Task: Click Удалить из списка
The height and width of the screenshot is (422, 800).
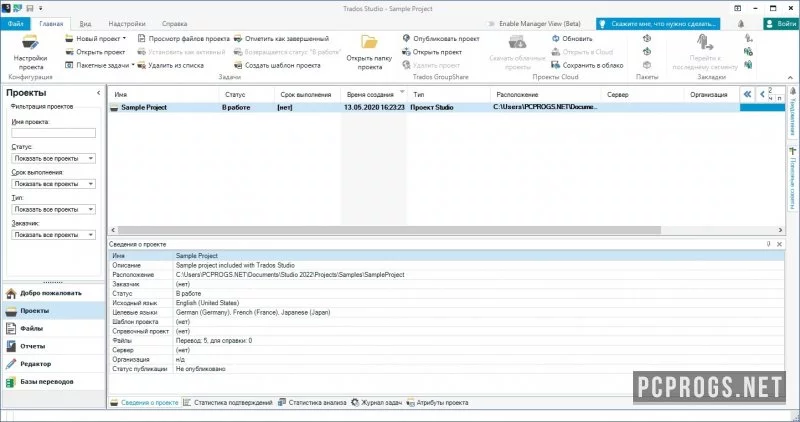Action: (x=170, y=65)
